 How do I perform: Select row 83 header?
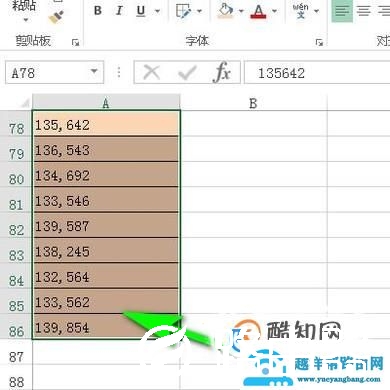16,251
